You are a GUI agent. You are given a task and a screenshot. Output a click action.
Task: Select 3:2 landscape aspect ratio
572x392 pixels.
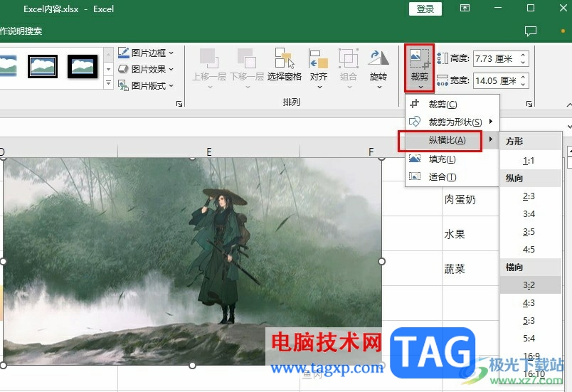pyautogui.click(x=531, y=285)
